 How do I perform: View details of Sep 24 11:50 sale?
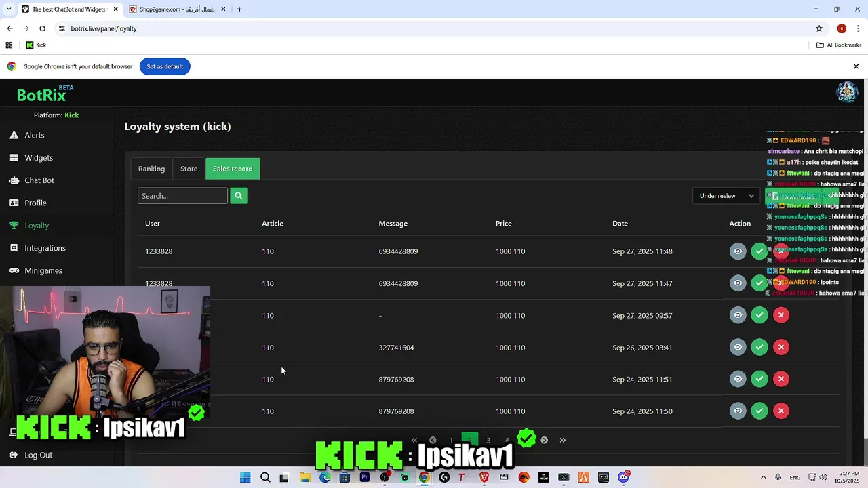click(738, 411)
